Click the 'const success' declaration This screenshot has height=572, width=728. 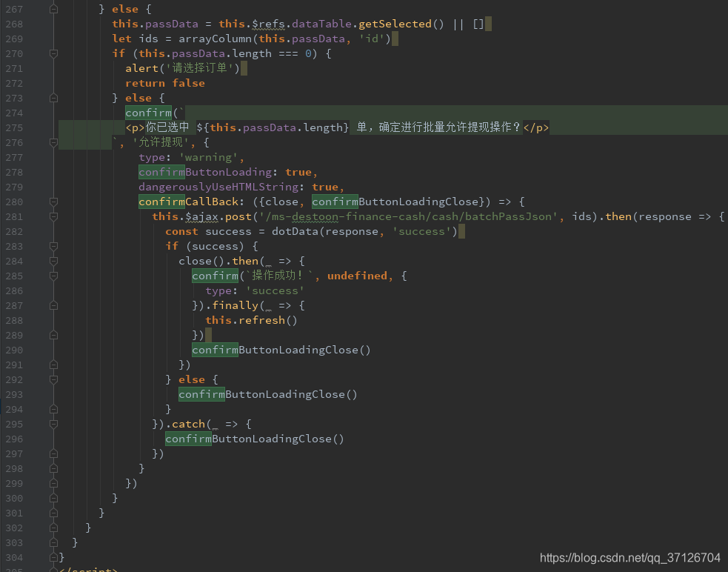coord(208,231)
